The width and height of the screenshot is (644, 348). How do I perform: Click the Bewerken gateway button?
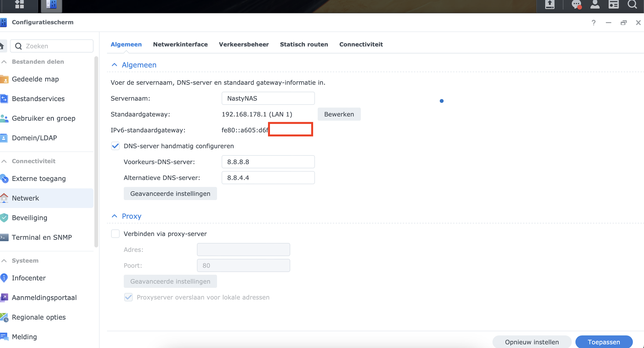coord(339,114)
